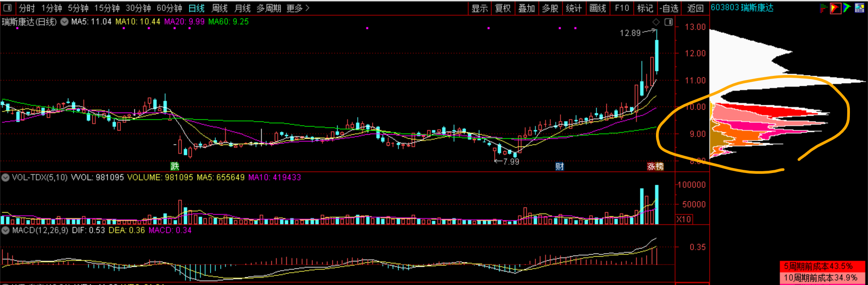Click the 标记 mark button
This screenshot has height=285, width=868.
pyautogui.click(x=645, y=8)
